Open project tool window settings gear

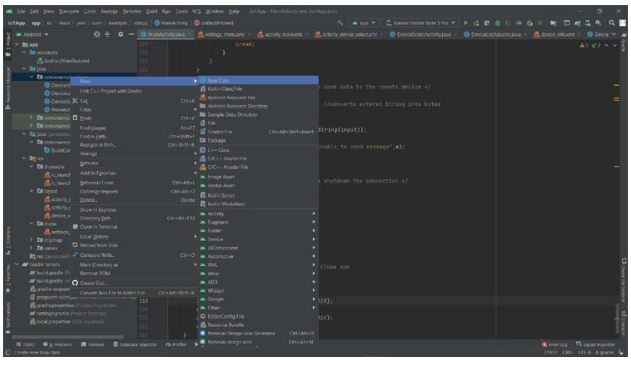[x=120, y=35]
